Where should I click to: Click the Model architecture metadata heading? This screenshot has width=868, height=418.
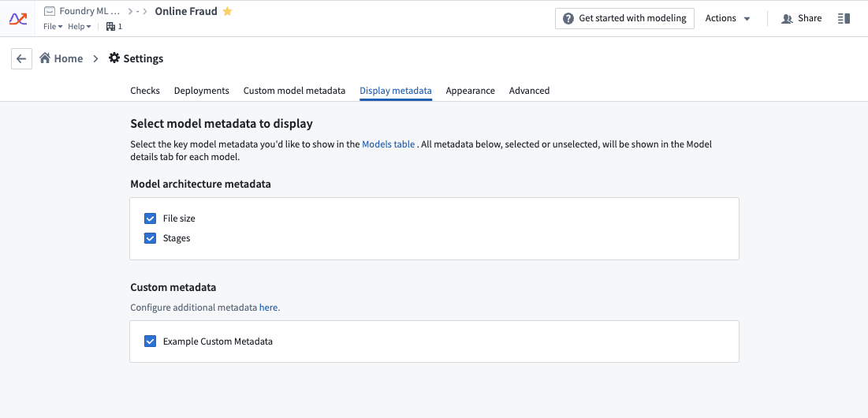tap(200, 184)
